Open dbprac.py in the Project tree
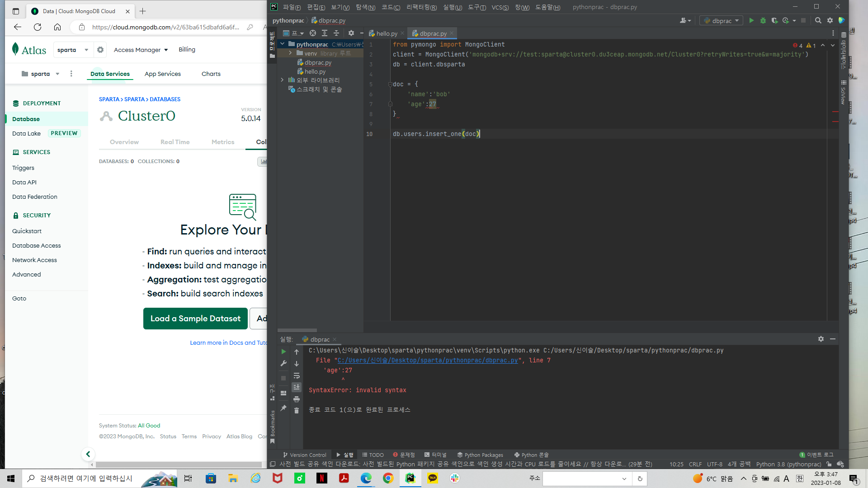 coord(318,62)
